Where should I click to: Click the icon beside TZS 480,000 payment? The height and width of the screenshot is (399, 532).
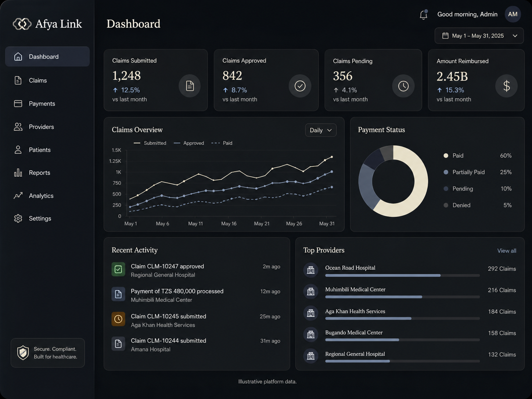click(118, 294)
